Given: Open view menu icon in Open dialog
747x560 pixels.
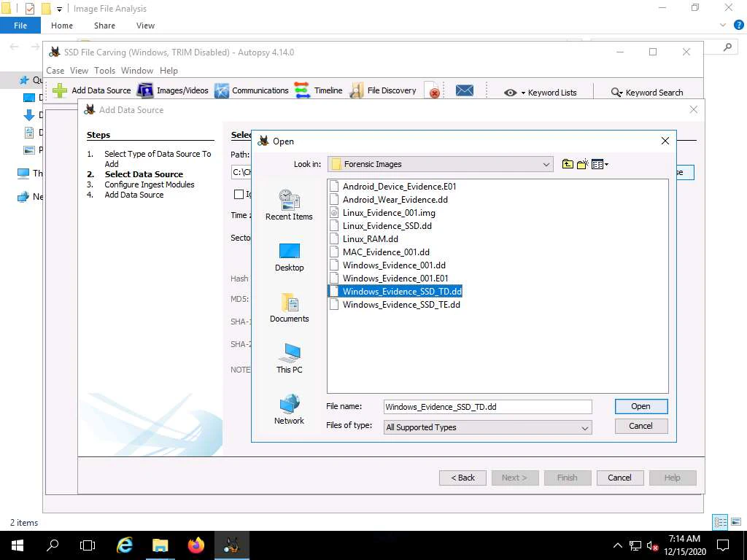Looking at the screenshot, I should point(600,164).
